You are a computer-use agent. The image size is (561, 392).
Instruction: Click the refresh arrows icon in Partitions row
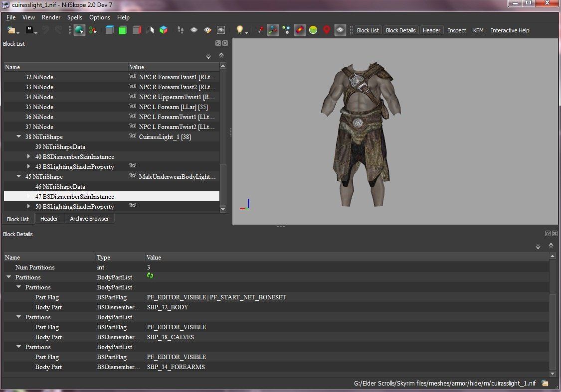tap(150, 275)
